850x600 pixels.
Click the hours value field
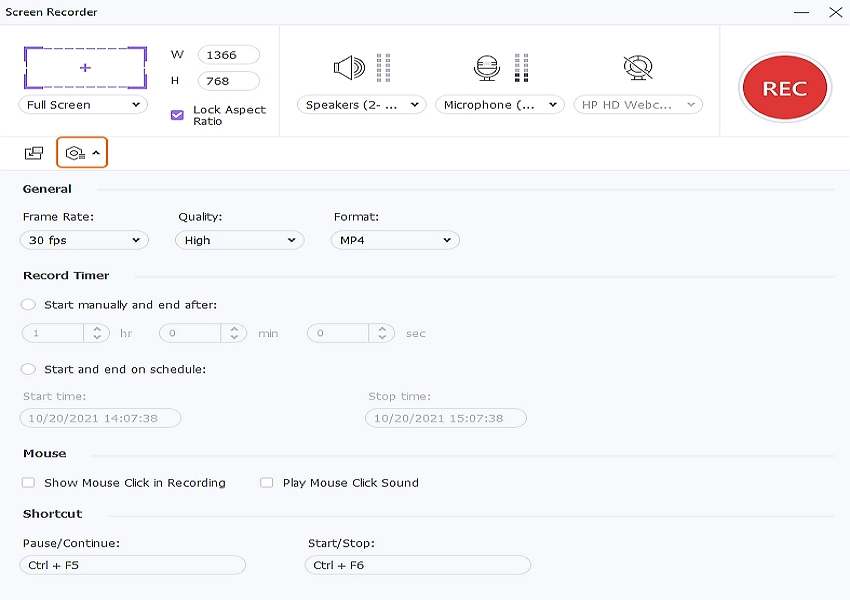click(53, 333)
